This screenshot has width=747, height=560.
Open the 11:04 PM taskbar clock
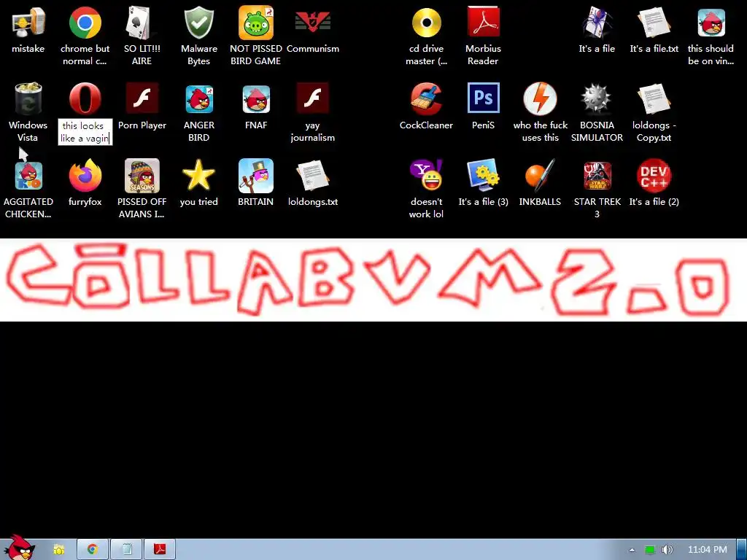coord(708,550)
